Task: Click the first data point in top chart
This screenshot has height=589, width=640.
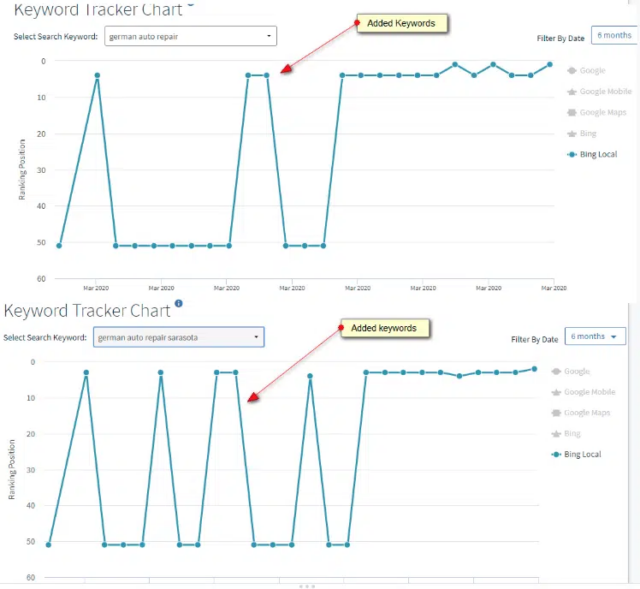Action: click(59, 246)
